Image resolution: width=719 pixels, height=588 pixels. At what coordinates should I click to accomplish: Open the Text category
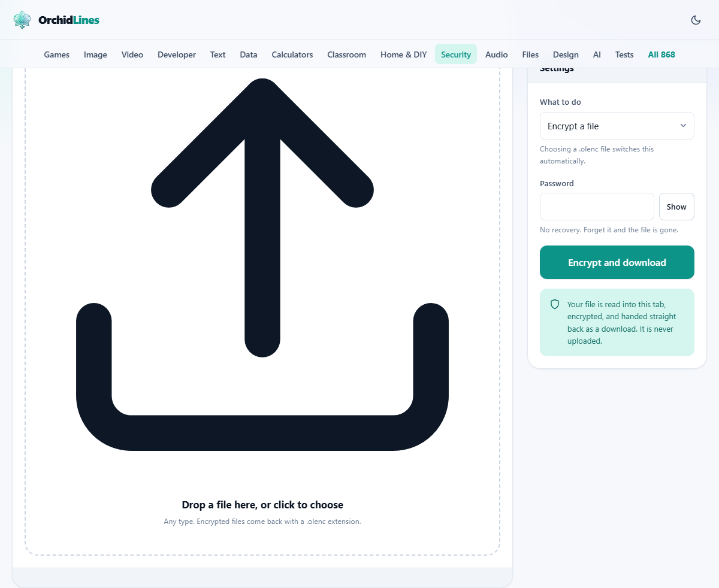coord(217,54)
